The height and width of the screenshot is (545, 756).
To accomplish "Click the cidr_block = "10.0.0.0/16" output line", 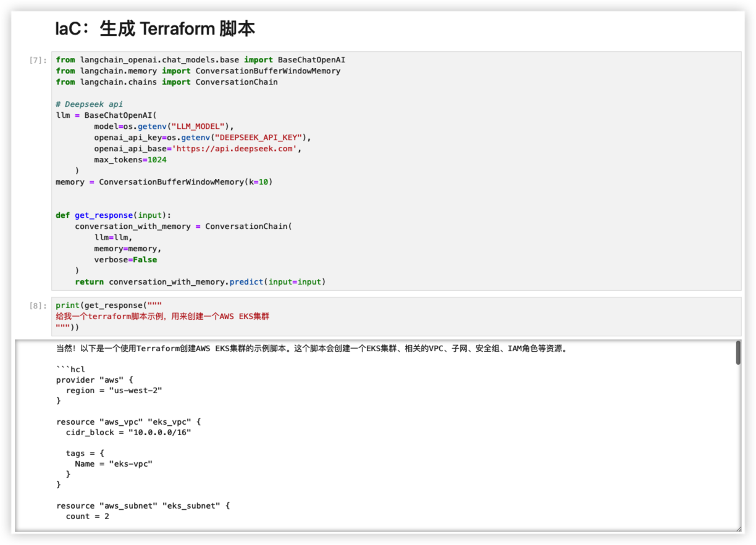I will (x=128, y=433).
